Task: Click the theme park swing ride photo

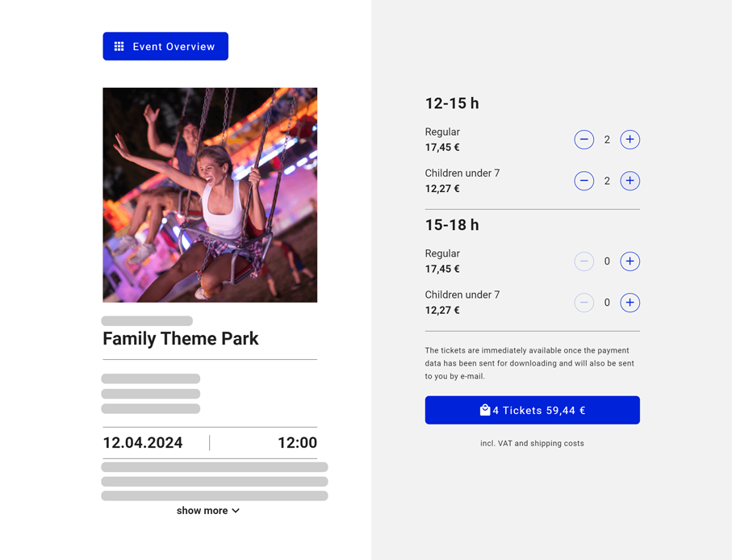Action: coord(210,194)
